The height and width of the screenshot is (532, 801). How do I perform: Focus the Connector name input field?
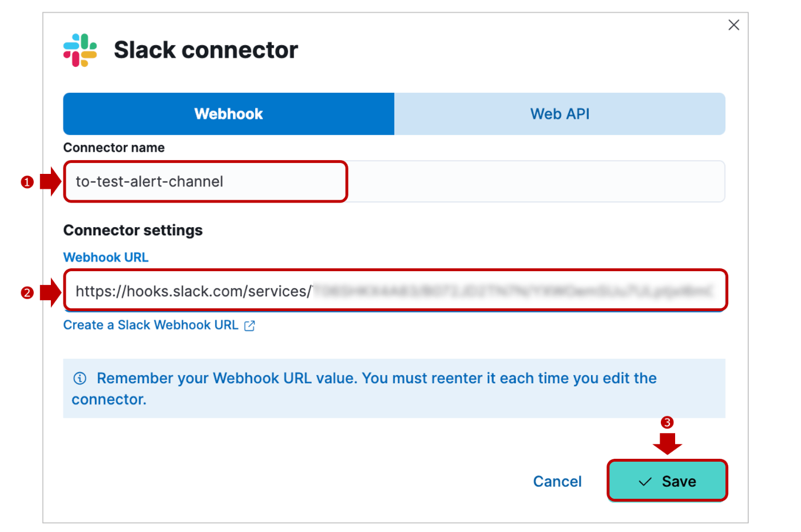[x=394, y=181]
